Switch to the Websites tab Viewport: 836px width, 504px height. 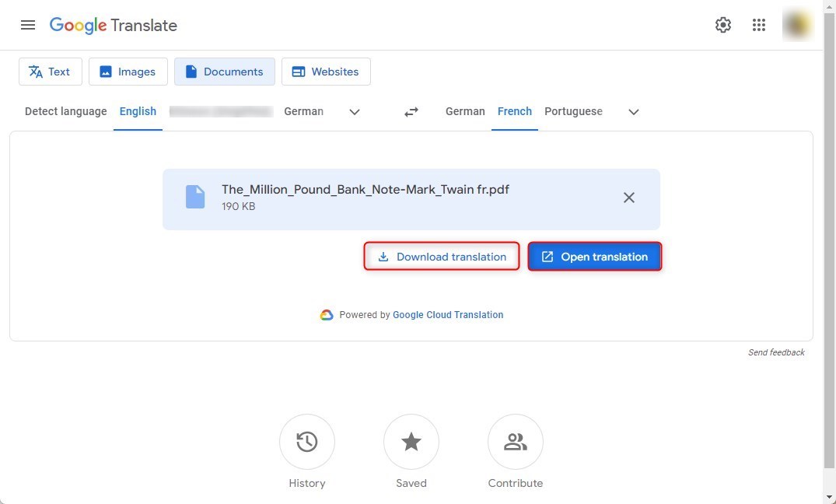click(x=326, y=72)
